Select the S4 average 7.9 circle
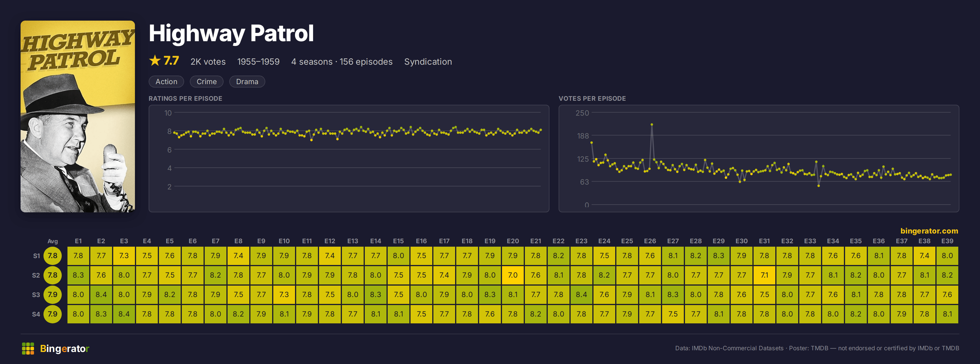This screenshot has height=364, width=980. pos(53,314)
